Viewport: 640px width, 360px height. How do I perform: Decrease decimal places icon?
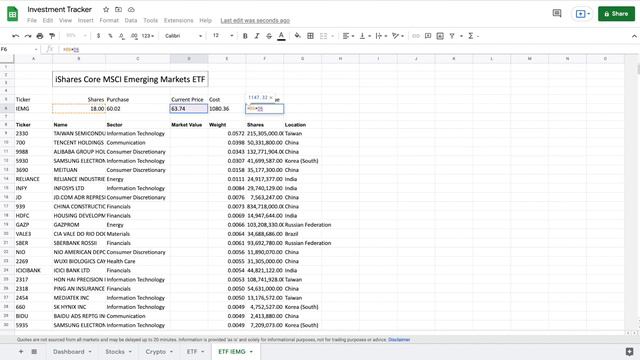[x=122, y=36]
